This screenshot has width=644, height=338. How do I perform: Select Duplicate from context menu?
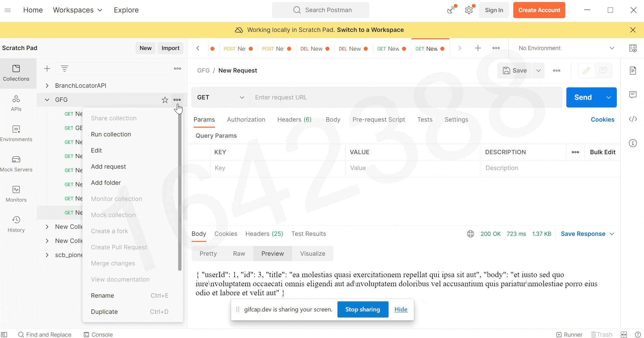[x=130, y=312]
